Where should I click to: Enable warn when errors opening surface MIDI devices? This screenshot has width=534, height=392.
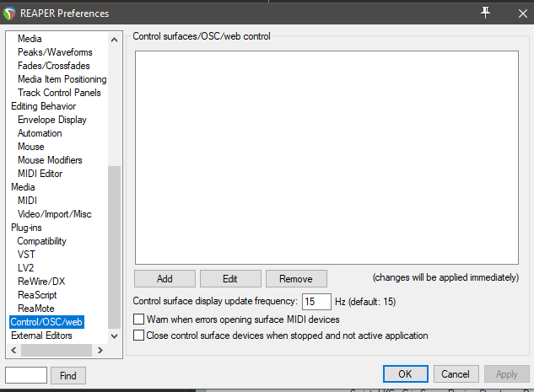tap(138, 320)
